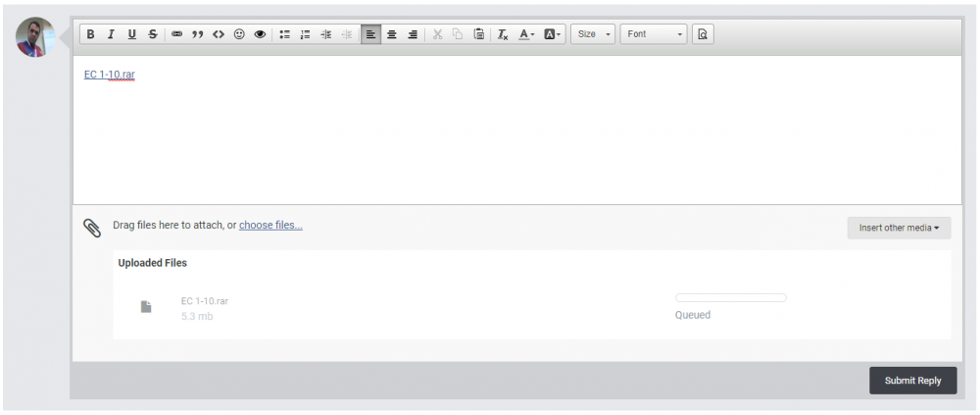Open the emoticon picker
The image size is (980, 415).
239,34
